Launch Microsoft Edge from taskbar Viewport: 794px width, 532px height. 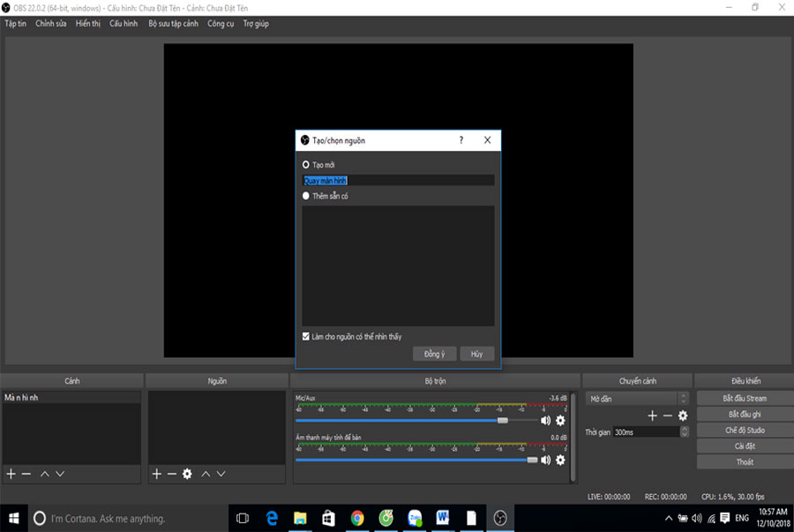272,519
